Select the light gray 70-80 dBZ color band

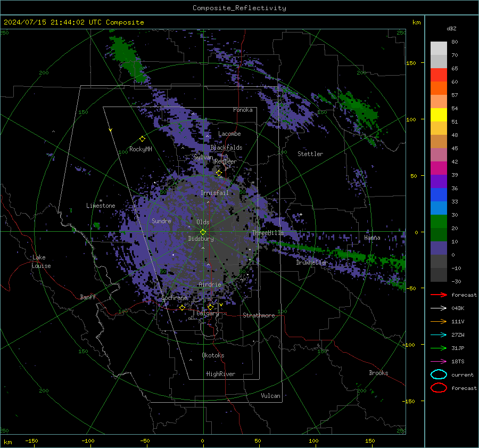[439, 48]
